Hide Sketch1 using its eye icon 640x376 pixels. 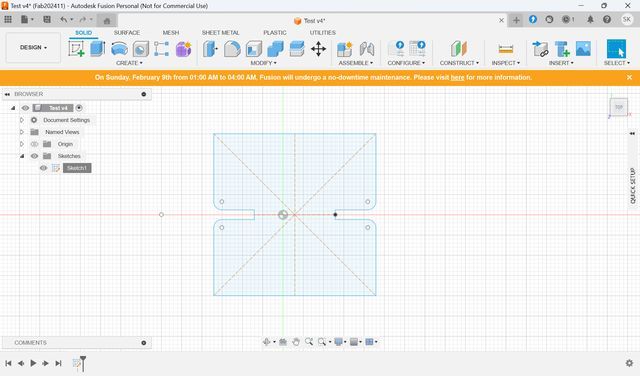point(43,168)
